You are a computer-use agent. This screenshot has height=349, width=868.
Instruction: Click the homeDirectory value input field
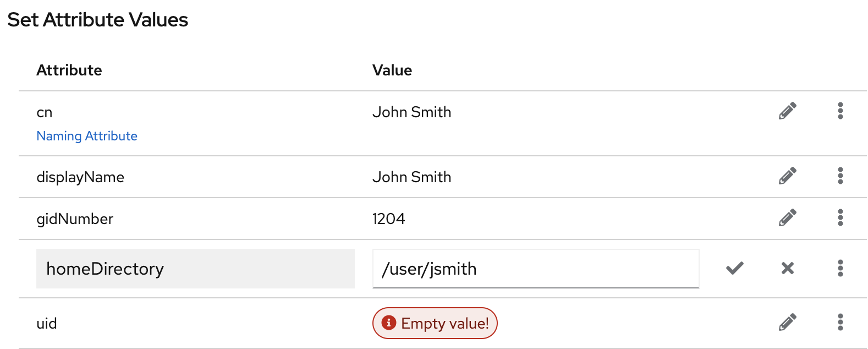click(535, 269)
